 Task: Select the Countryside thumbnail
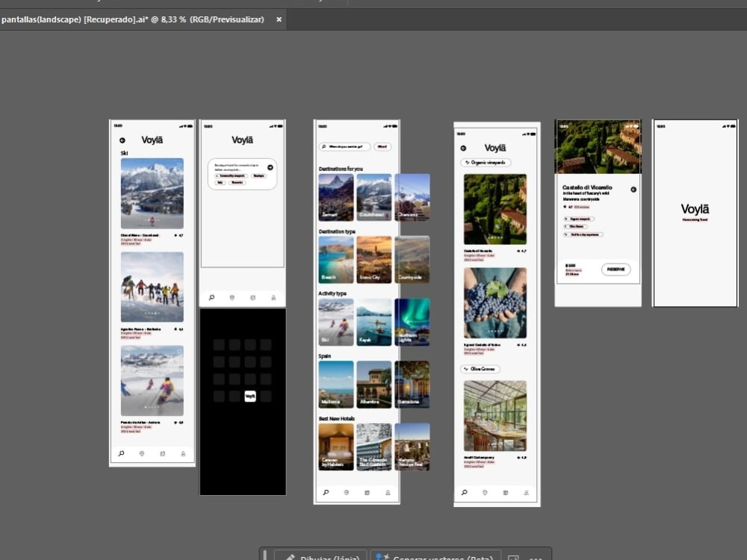[412, 260]
